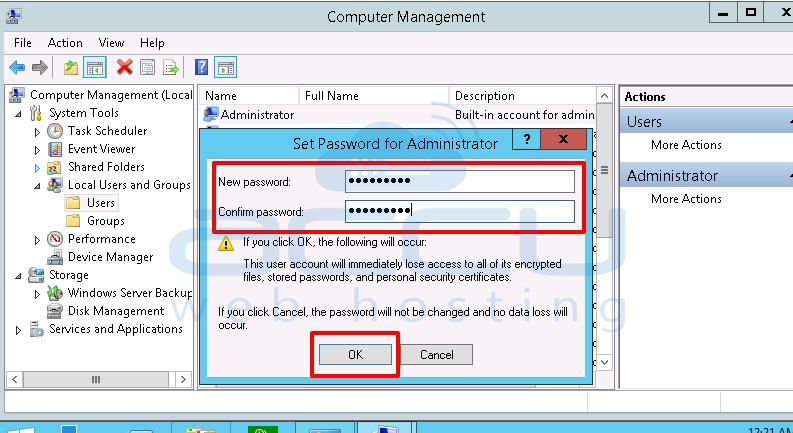Screen dimensions: 793x433
Task: Click Local Users and Groups icon
Action: [x=55, y=185]
